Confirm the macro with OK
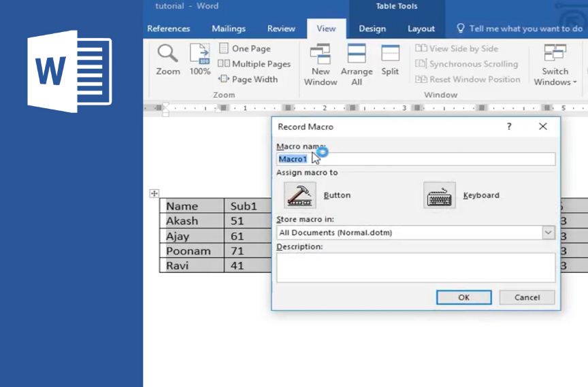Image resolution: width=588 pixels, height=387 pixels. click(463, 297)
